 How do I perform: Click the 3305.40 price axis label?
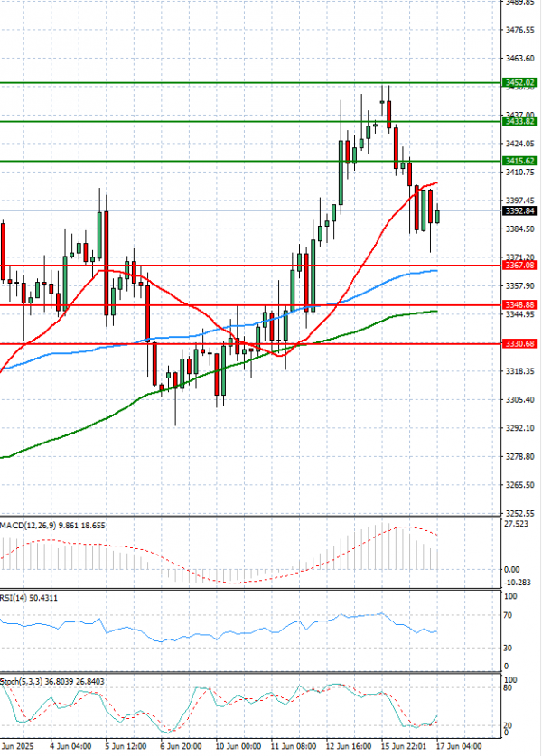click(519, 400)
